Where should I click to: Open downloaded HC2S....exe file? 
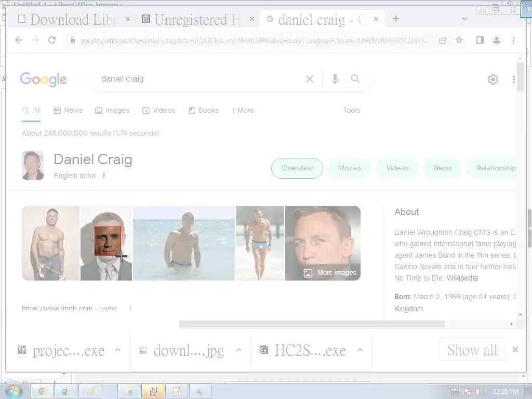pyautogui.click(x=303, y=351)
